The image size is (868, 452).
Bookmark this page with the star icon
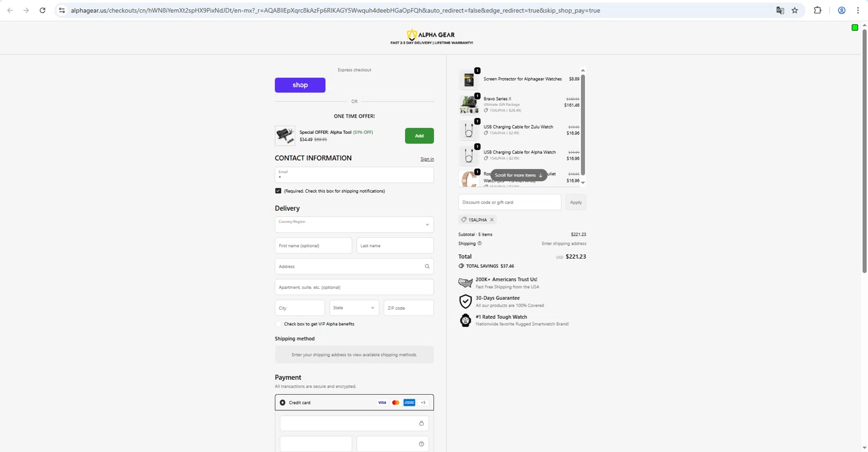point(795,10)
